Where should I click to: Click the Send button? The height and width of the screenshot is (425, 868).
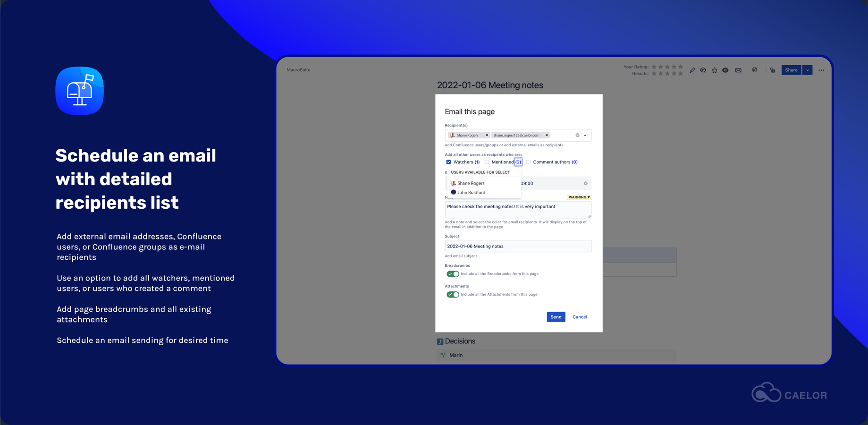(556, 317)
